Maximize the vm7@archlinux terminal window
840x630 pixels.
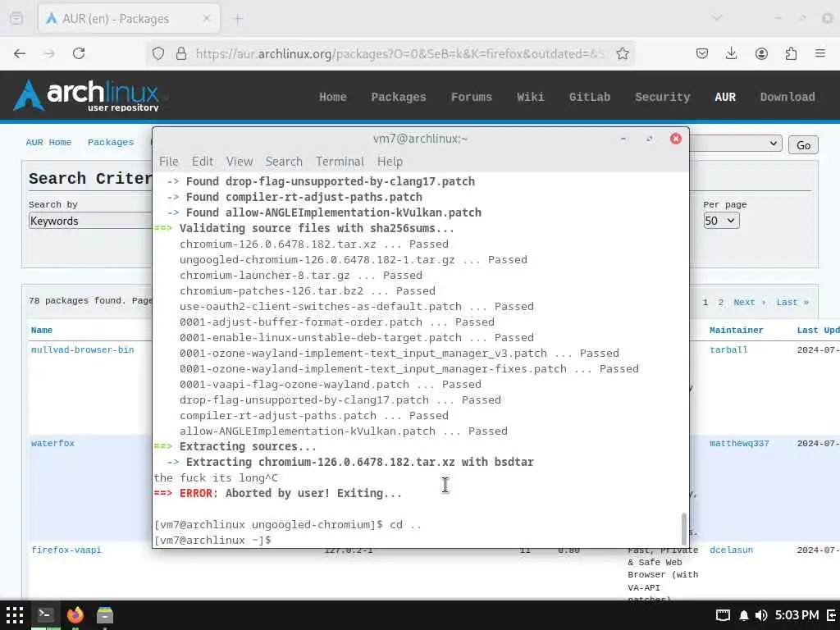(x=650, y=139)
